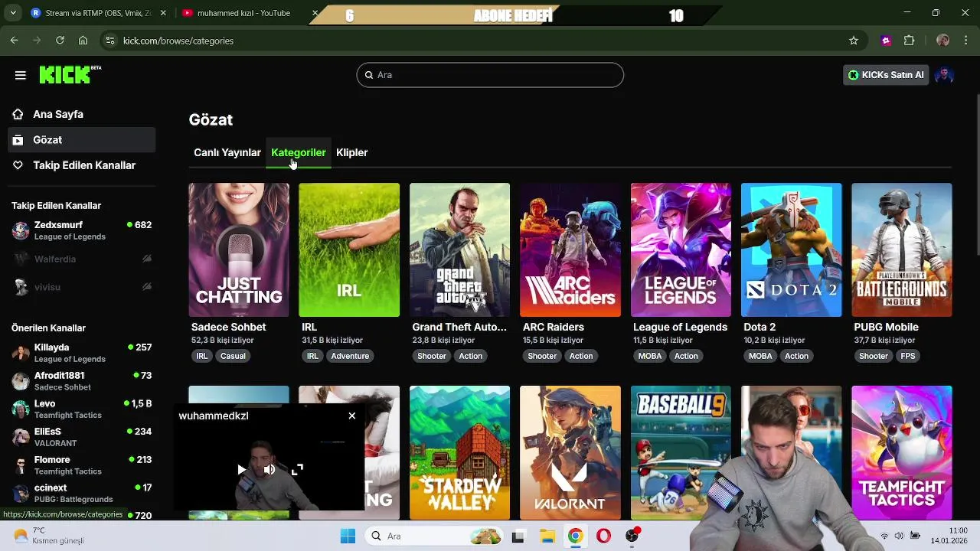Open the Baseball 9 category cover

click(x=681, y=452)
